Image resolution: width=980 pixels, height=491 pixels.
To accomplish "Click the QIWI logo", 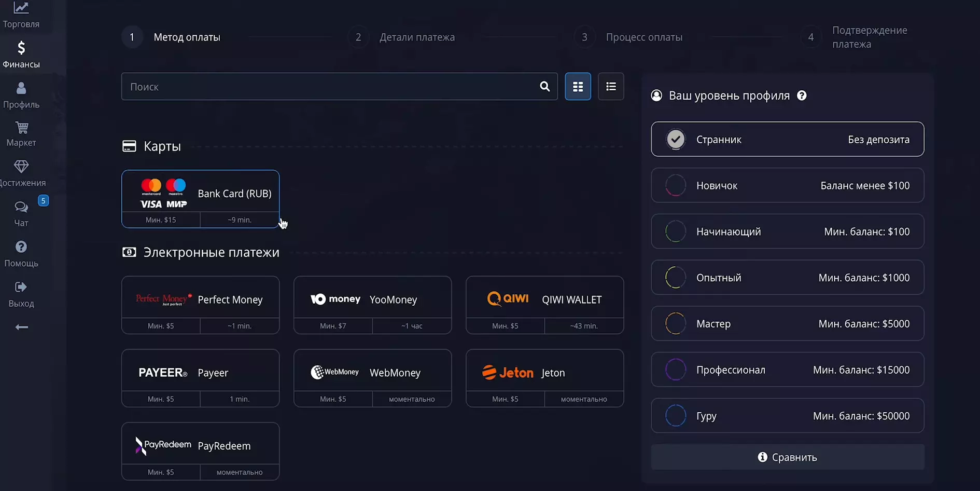I will 508,298.
